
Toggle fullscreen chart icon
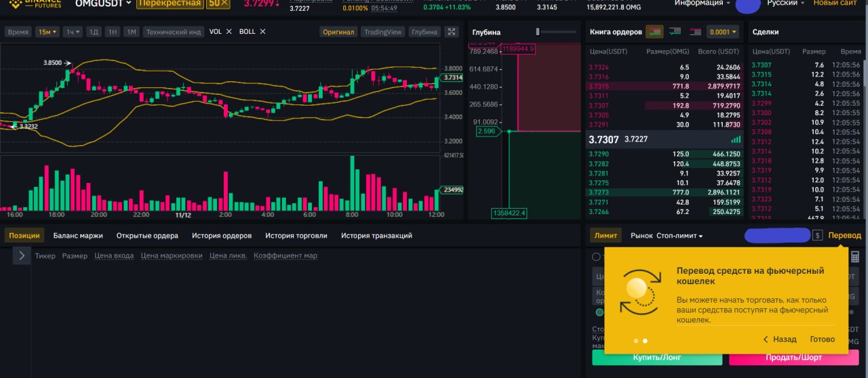pyautogui.click(x=452, y=32)
